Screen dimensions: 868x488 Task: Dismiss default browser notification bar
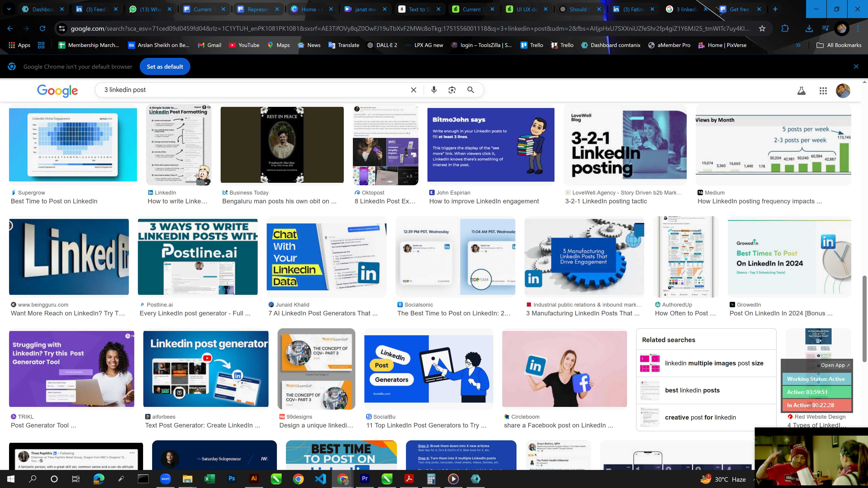pyautogui.click(x=856, y=67)
